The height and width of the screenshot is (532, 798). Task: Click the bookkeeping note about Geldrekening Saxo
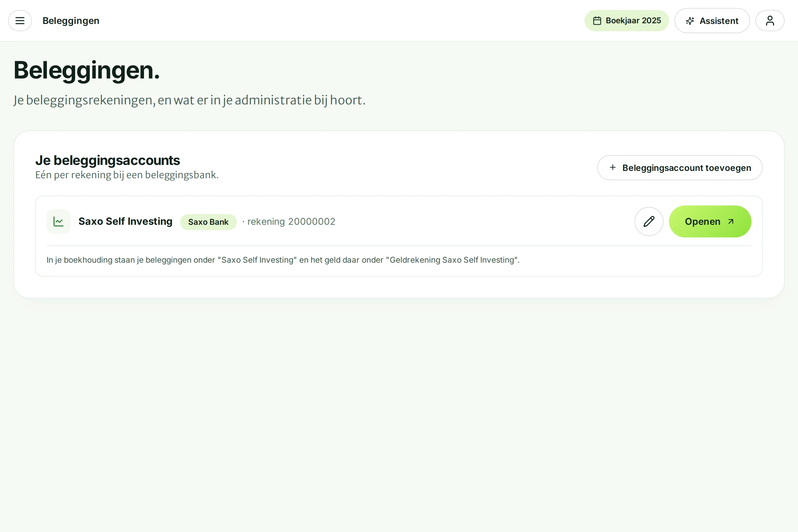pyautogui.click(x=283, y=260)
